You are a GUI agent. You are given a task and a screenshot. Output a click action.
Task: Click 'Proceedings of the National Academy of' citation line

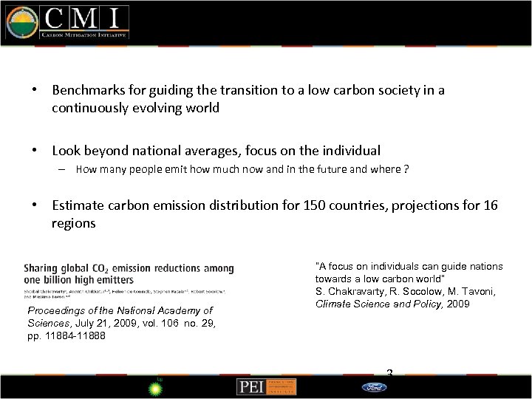pyautogui.click(x=120, y=310)
